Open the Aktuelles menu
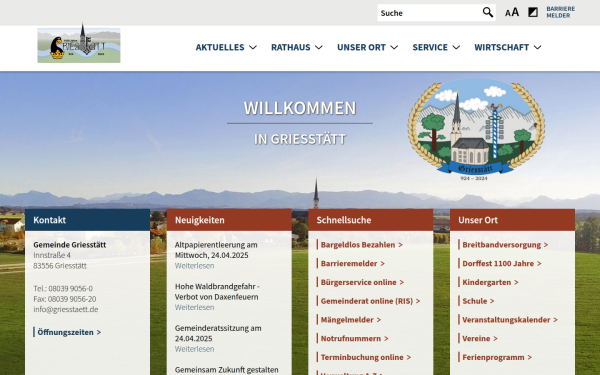This screenshot has width=600, height=375. [220, 47]
